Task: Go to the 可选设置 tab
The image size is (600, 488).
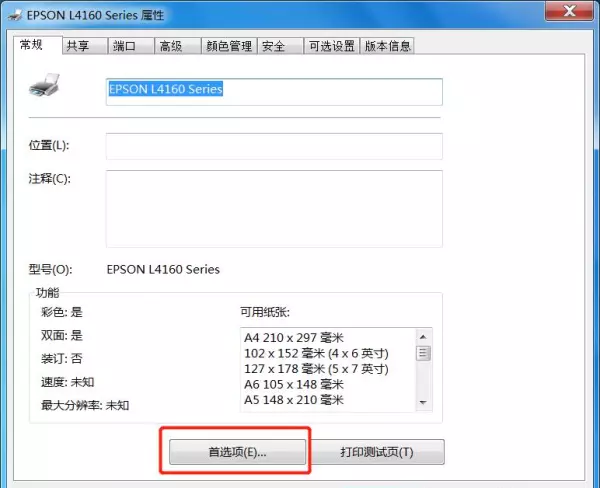Action: [331, 46]
